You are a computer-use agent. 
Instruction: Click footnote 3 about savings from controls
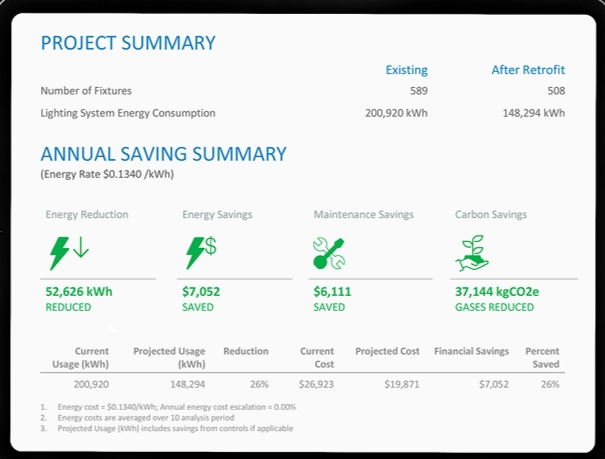[x=167, y=429]
